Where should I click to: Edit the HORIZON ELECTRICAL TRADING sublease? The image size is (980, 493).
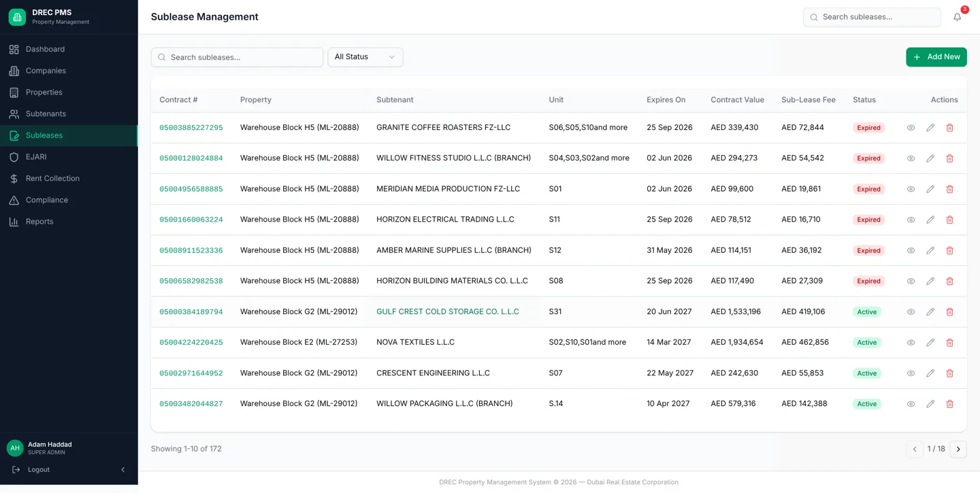(x=930, y=220)
